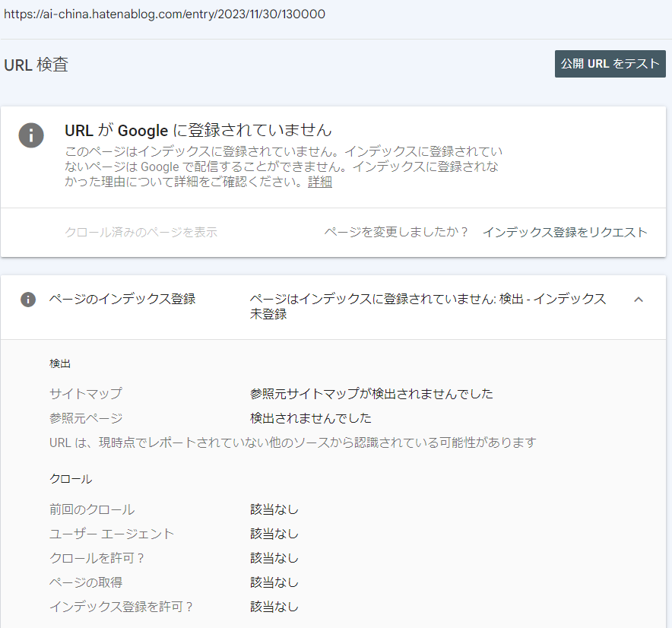
Task: Click the クロールを許可？ label
Action: [x=97, y=558]
